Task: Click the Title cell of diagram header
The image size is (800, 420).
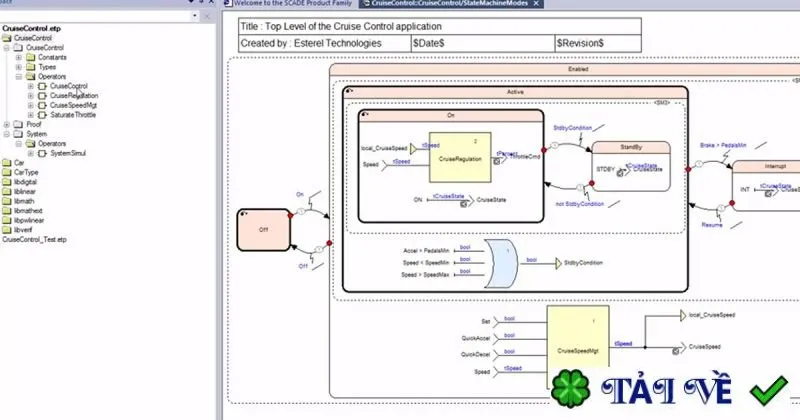Action: 440,27
